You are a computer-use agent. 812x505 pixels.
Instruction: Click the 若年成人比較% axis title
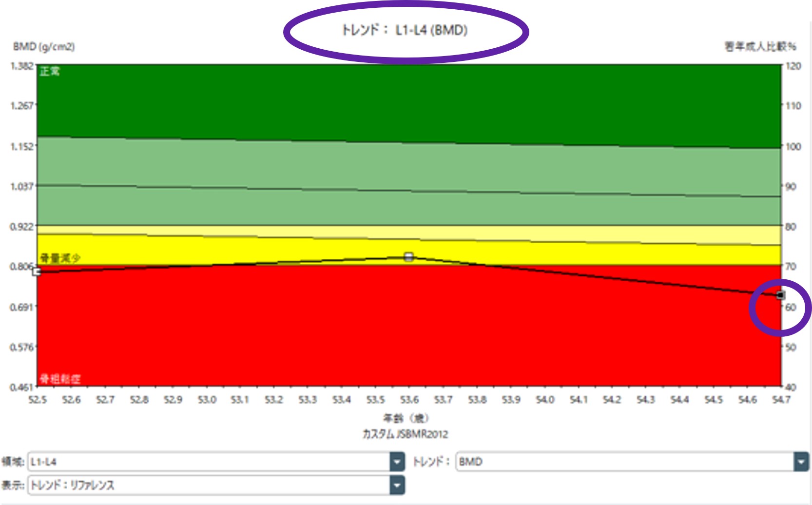pos(760,47)
